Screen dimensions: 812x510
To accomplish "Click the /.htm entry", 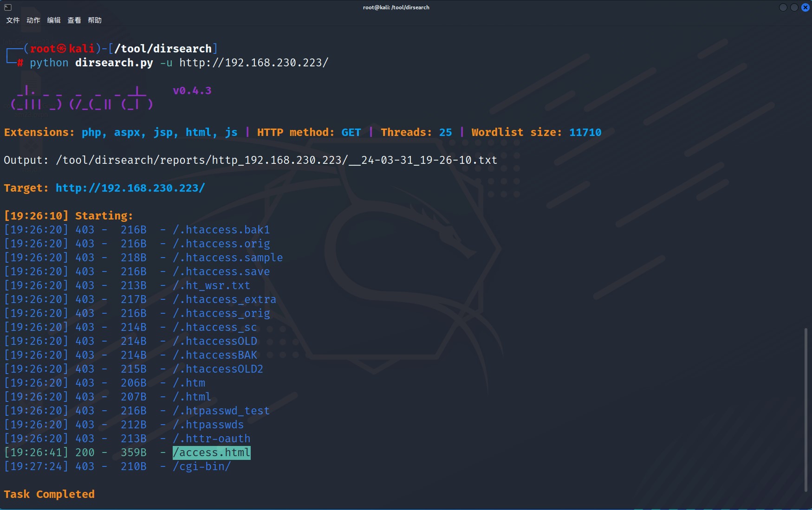I will [x=189, y=383].
